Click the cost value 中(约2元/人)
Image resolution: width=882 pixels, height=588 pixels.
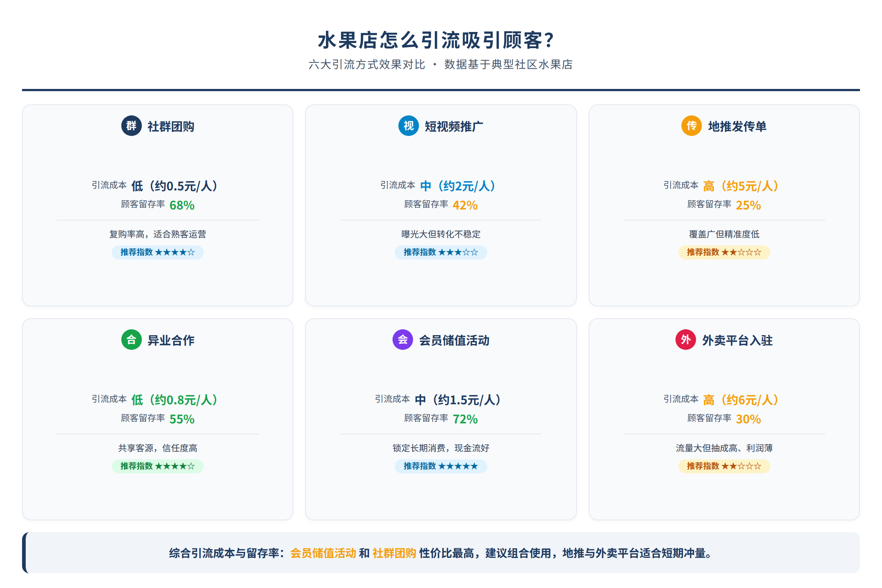pyautogui.click(x=458, y=186)
